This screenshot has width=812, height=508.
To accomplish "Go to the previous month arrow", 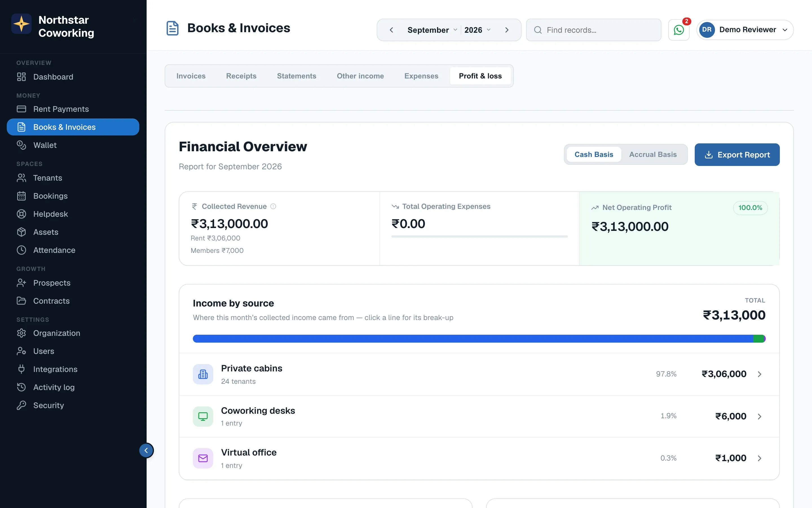I will [x=391, y=30].
